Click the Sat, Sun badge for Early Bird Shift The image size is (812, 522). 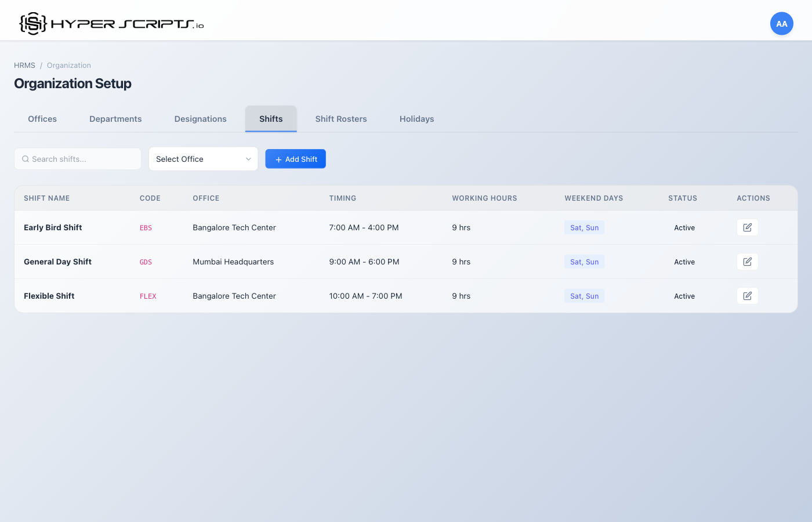[584, 227]
